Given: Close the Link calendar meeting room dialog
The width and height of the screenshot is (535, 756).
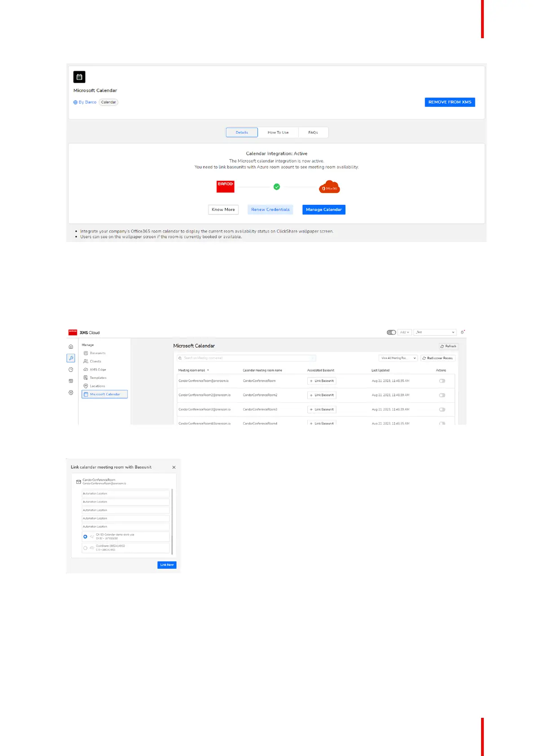Looking at the screenshot, I should [x=174, y=467].
